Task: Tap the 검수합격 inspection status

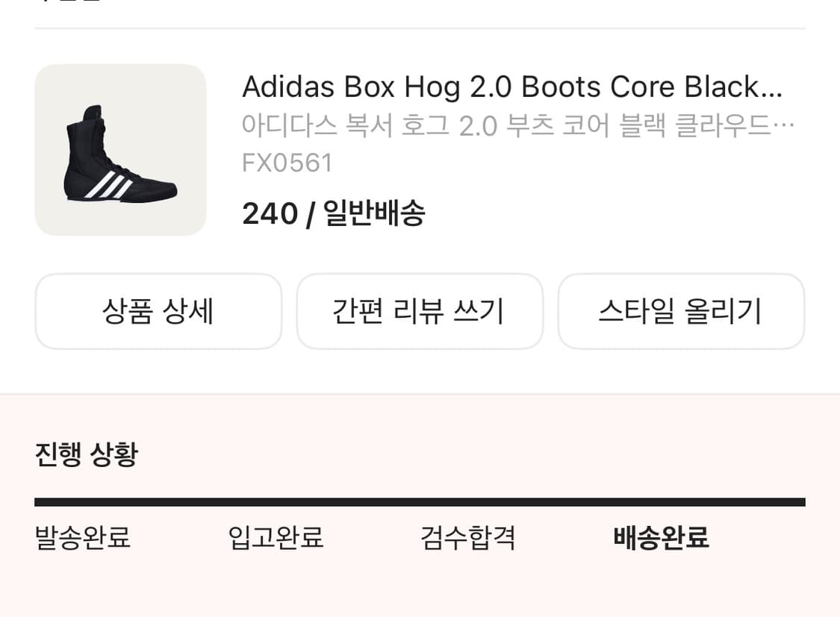Action: [x=467, y=537]
